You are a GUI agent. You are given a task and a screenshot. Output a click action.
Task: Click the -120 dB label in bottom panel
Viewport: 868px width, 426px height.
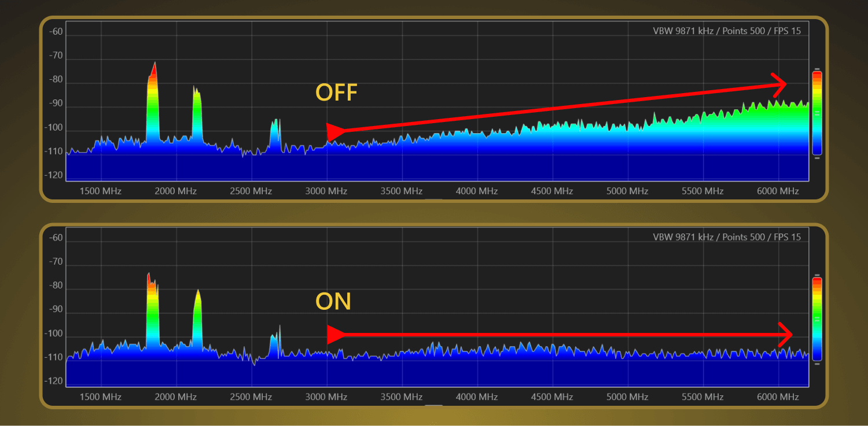(56, 381)
